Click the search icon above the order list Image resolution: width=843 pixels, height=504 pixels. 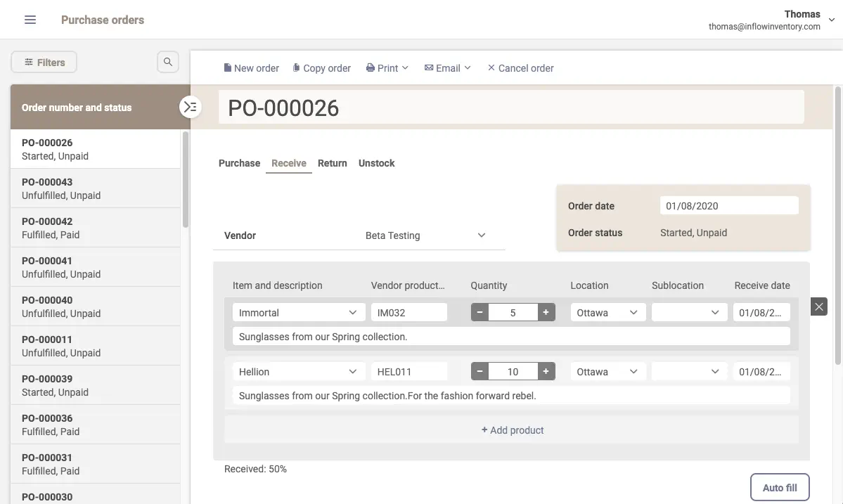(167, 62)
